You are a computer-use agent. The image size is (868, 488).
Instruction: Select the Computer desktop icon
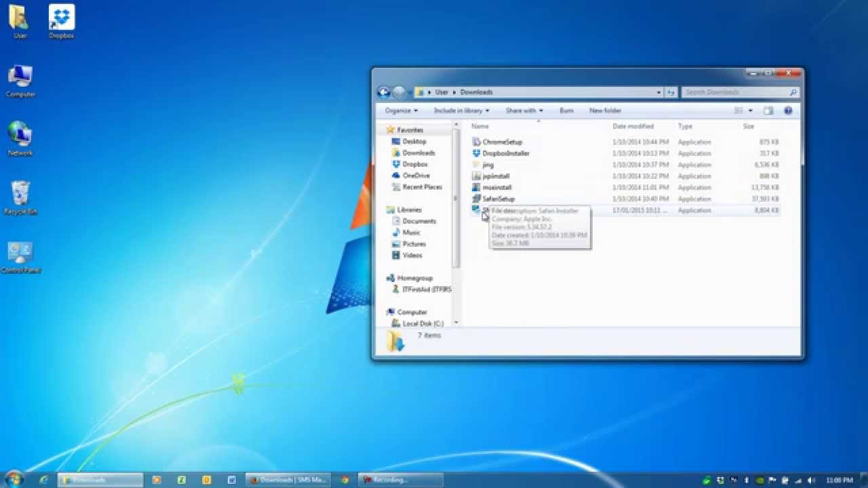tap(20, 81)
